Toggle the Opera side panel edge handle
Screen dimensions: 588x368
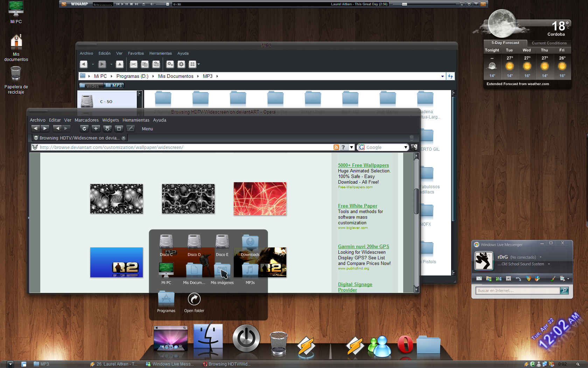(x=28, y=218)
